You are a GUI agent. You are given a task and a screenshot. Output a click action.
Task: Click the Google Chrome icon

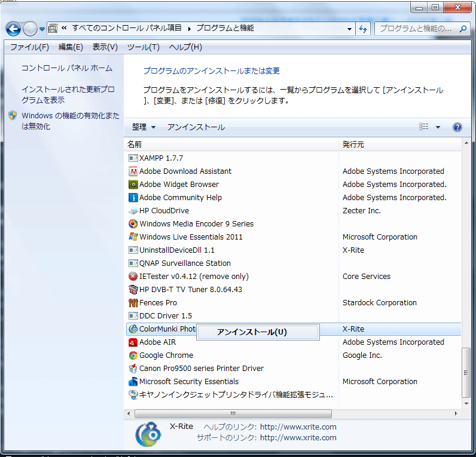point(133,355)
